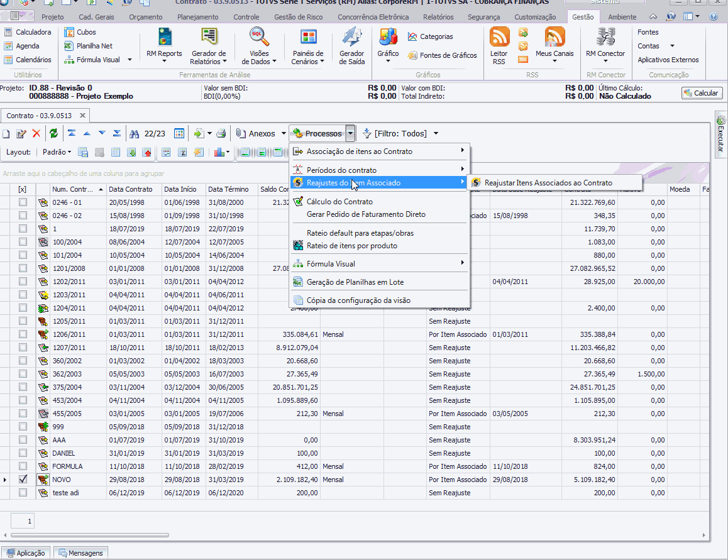Expand the Contas dropdown arrow
Screen dimensions: 728x560
tap(672, 46)
